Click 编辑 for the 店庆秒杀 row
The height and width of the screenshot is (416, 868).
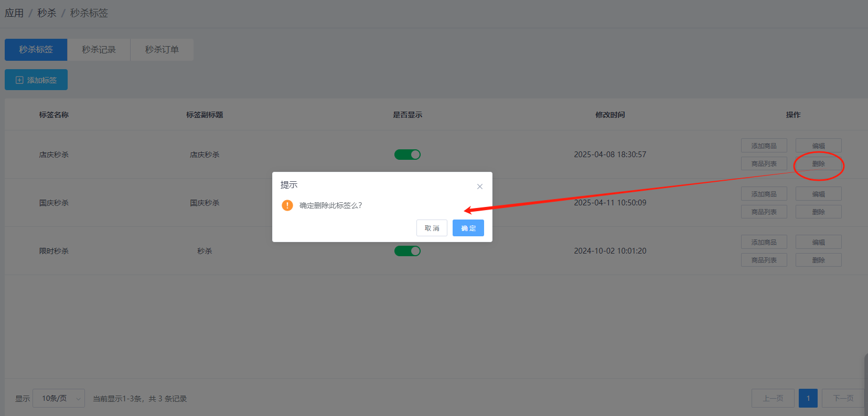pos(818,146)
